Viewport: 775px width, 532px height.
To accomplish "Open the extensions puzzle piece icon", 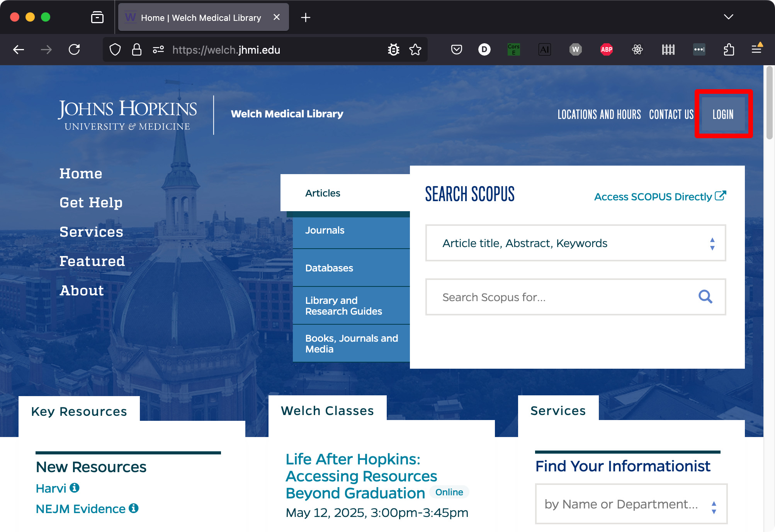I will (729, 49).
